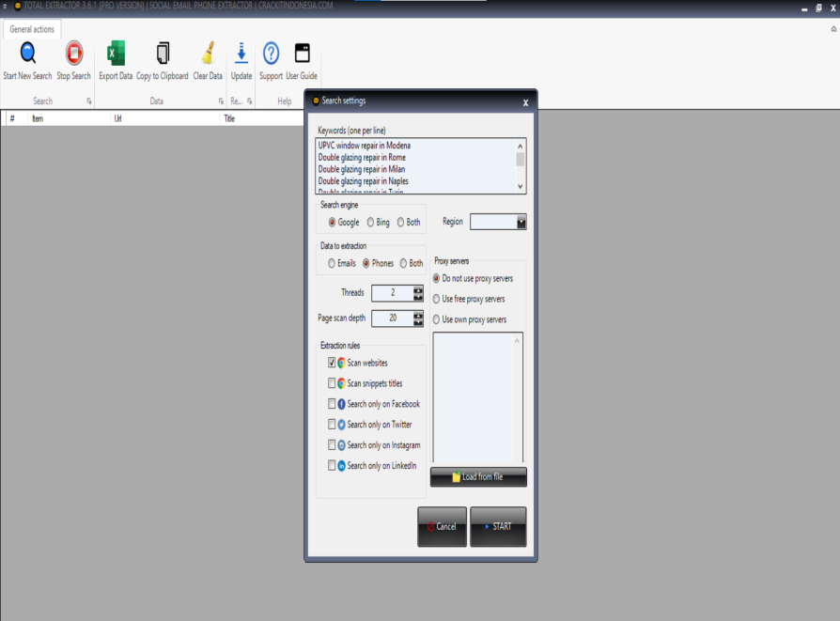Enable Search only on Twitter checkbox
840x621 pixels.
pos(332,425)
